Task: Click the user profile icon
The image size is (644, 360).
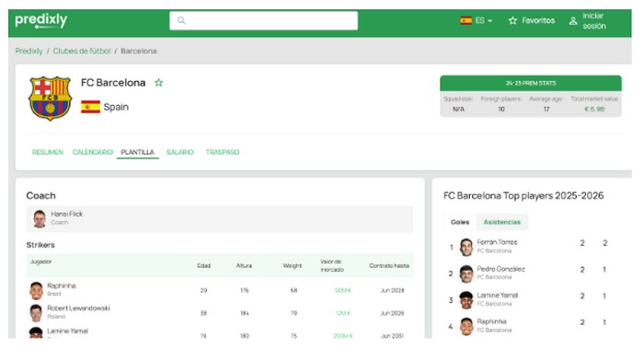Action: click(573, 21)
